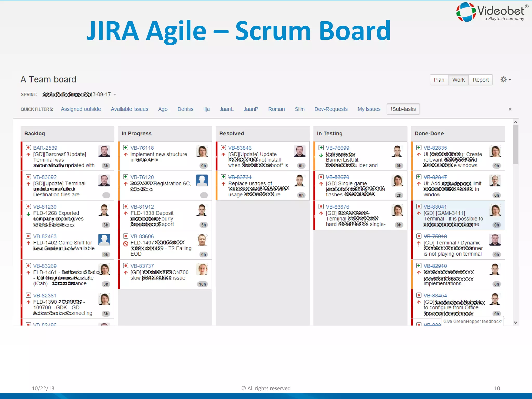Click 5h estimate badge on VB-81912
Viewport: 532px width, 399px height.
(203, 225)
